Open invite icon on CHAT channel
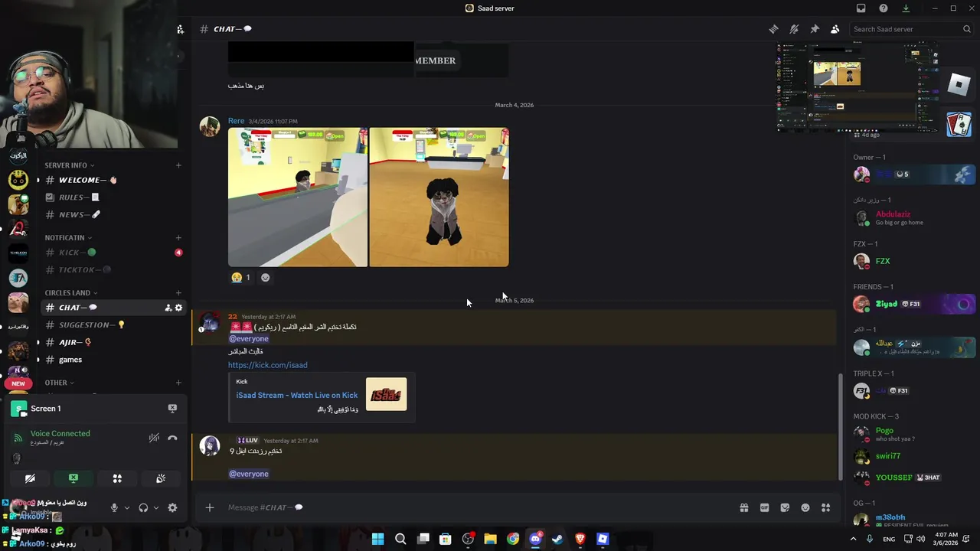 (x=168, y=308)
